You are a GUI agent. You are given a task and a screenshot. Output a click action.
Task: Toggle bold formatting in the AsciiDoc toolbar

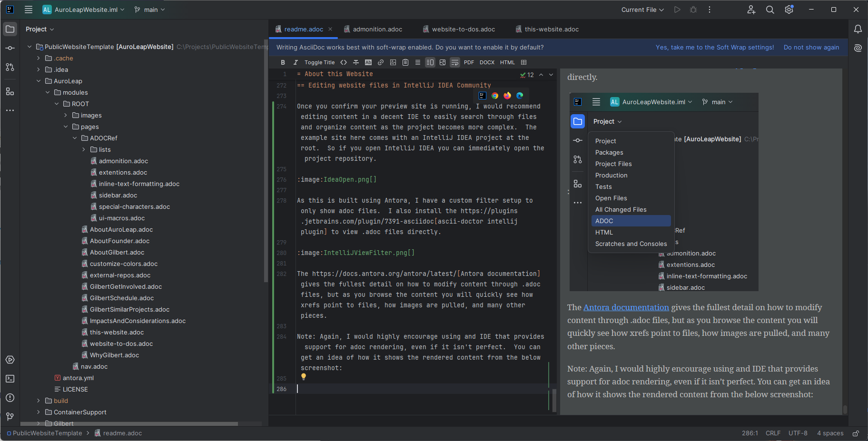[283, 62]
